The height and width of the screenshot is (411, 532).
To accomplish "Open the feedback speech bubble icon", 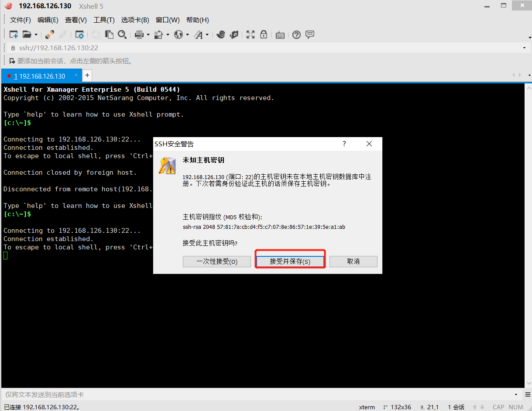I will click(310, 35).
